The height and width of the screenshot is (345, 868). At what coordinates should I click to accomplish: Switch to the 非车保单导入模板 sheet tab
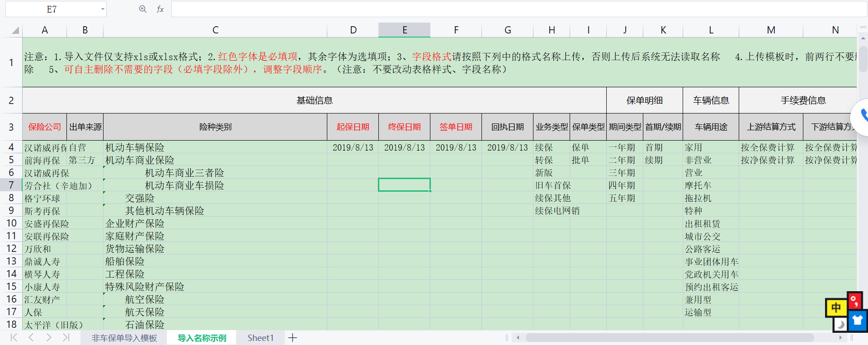tap(124, 338)
